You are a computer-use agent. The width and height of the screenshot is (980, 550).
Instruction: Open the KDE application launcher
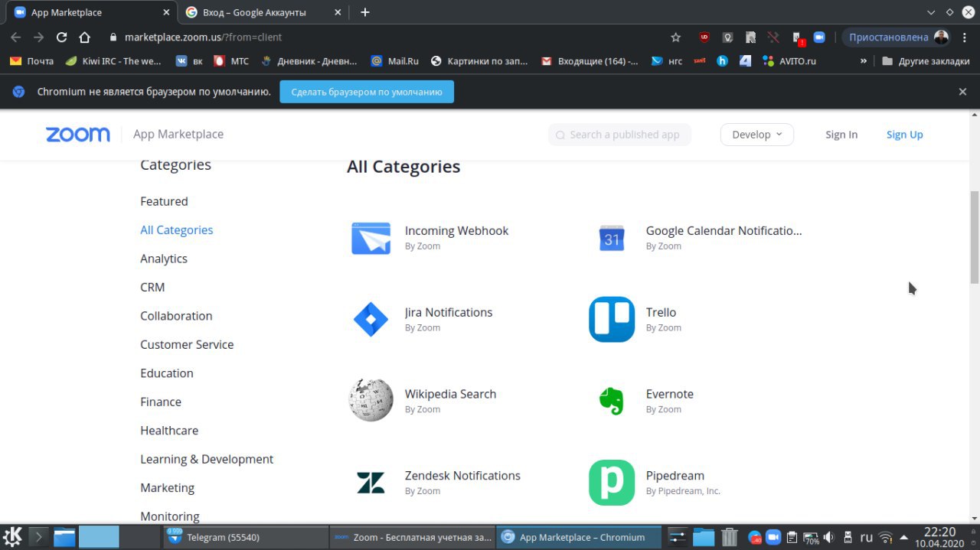[x=12, y=536]
